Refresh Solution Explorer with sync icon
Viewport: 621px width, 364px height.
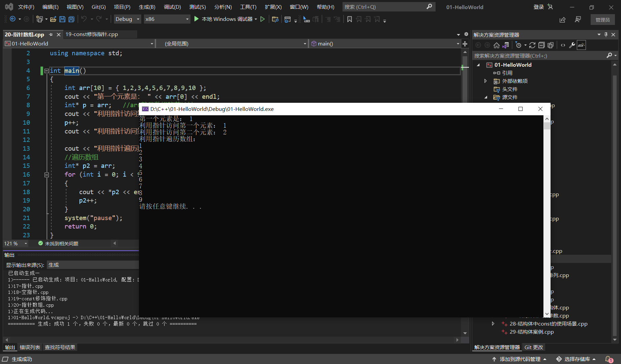(x=532, y=45)
